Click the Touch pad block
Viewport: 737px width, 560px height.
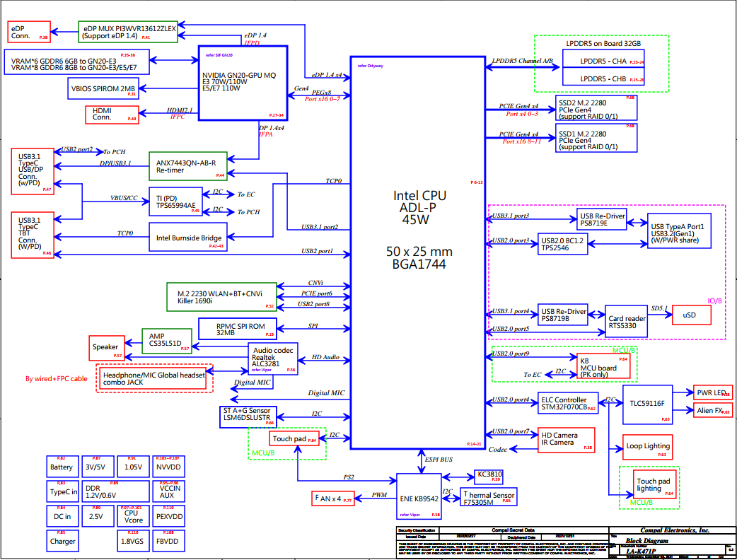click(298, 439)
